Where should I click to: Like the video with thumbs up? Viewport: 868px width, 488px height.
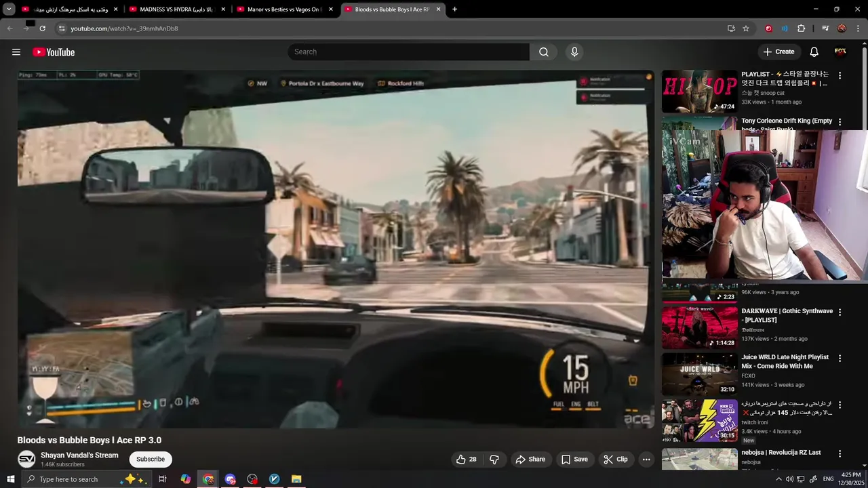[467, 460]
